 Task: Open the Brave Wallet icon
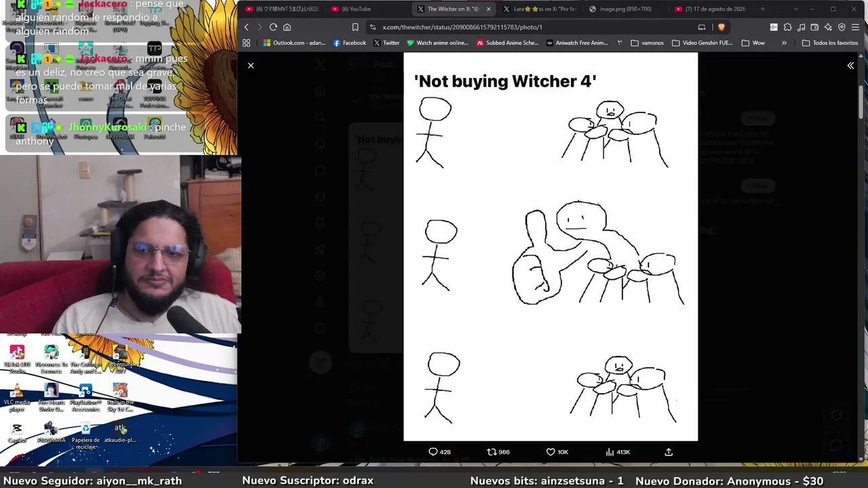tap(814, 27)
